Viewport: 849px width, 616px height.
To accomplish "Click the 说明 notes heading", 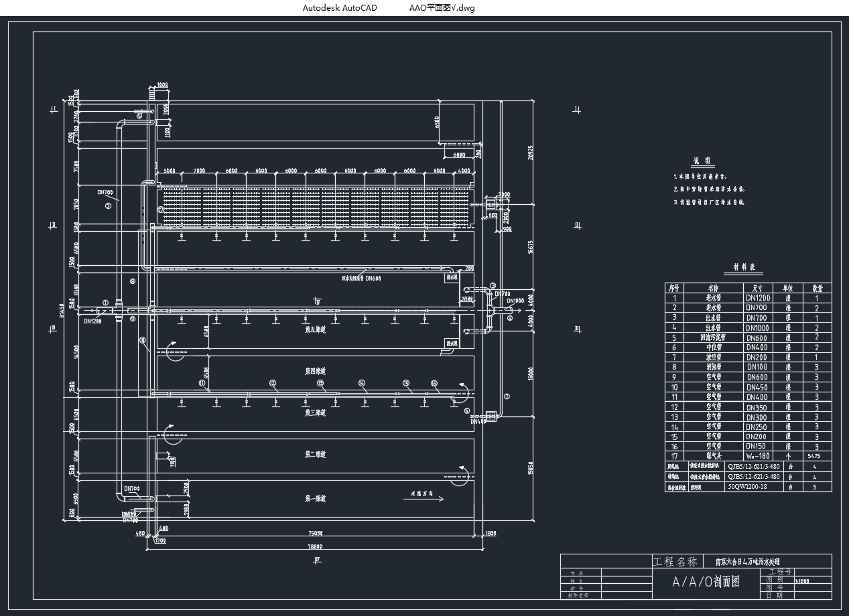I will pyautogui.click(x=702, y=161).
